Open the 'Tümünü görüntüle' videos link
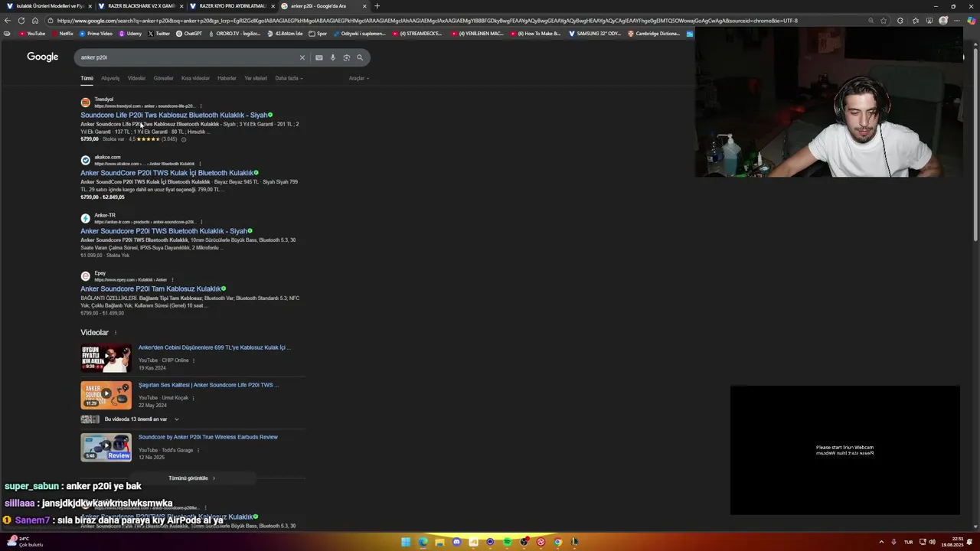Screen dimensions: 980x551 point(192,478)
